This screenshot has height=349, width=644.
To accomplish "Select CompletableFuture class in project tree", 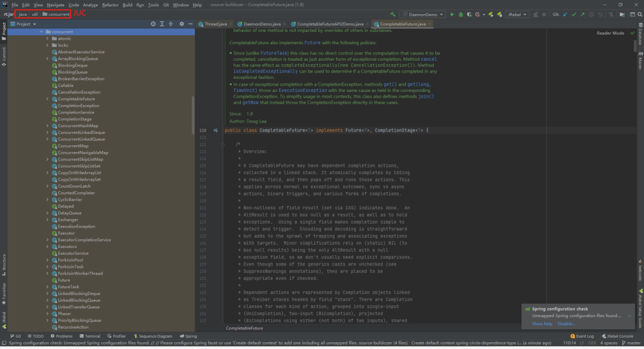I will coord(76,99).
